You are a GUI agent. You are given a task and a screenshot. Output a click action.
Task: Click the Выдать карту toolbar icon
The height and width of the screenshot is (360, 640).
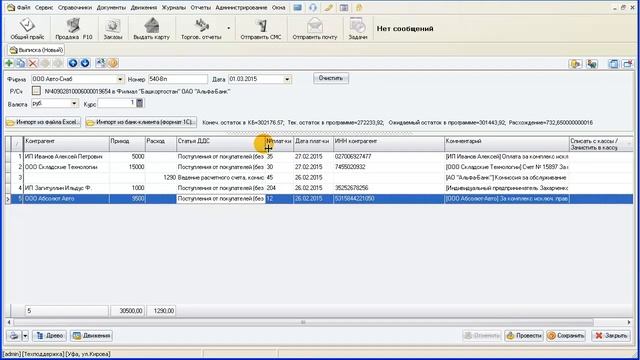[151, 29]
